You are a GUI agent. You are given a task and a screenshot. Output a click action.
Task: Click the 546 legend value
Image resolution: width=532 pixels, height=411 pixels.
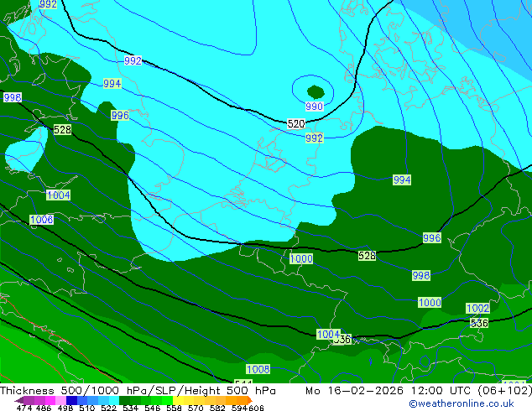tap(153, 408)
